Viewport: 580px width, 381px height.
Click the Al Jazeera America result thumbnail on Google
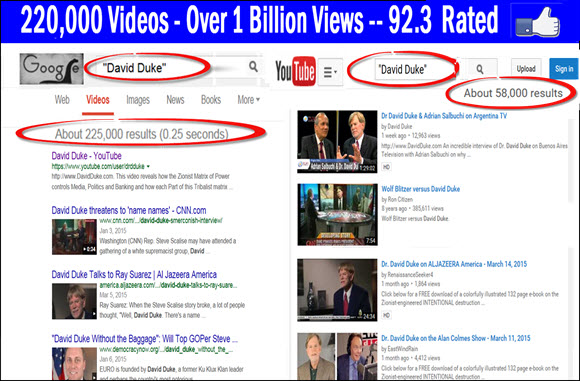(74, 301)
